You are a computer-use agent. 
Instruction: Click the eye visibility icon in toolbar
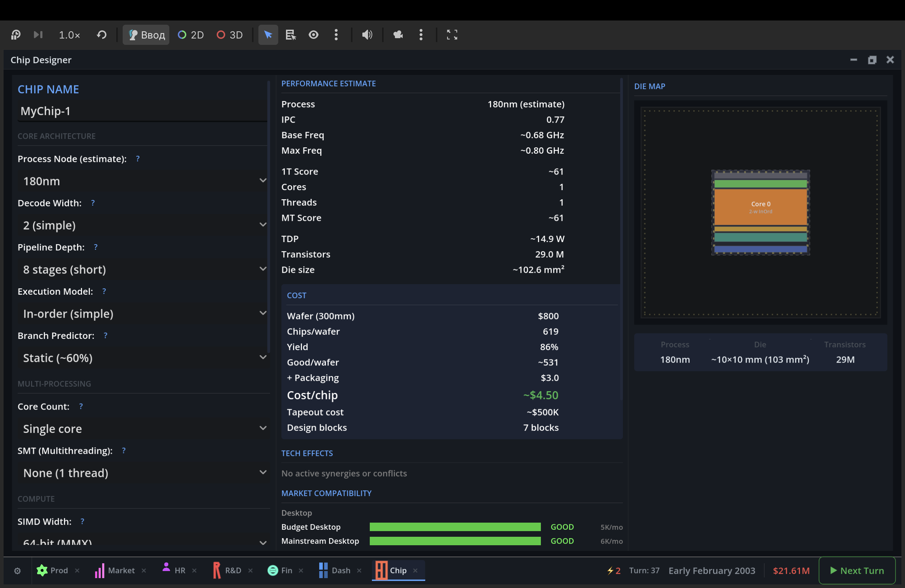click(x=313, y=35)
